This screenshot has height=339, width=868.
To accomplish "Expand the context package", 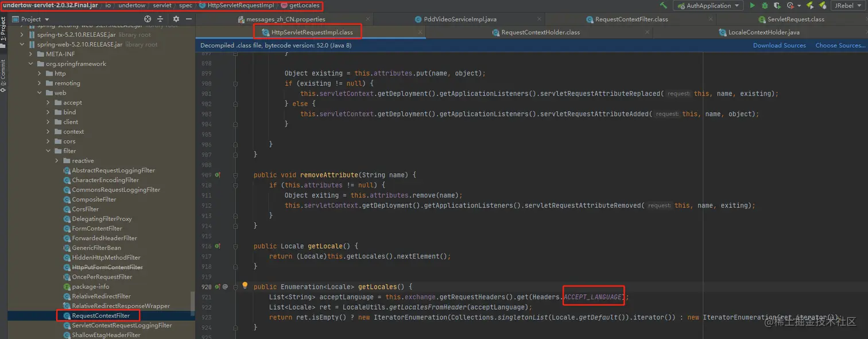I will 49,132.
